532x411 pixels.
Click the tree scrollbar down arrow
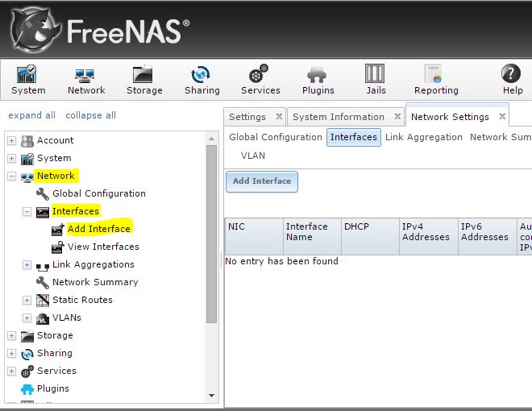tap(211, 396)
